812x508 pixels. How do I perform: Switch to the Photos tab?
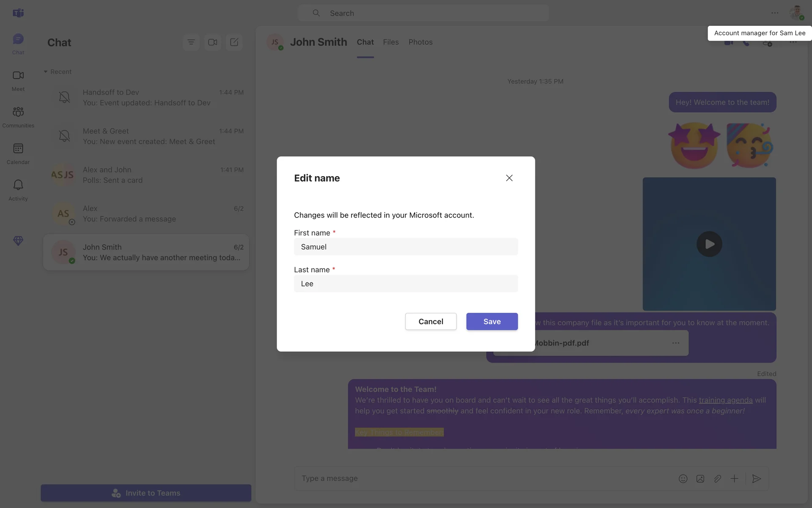pos(420,42)
